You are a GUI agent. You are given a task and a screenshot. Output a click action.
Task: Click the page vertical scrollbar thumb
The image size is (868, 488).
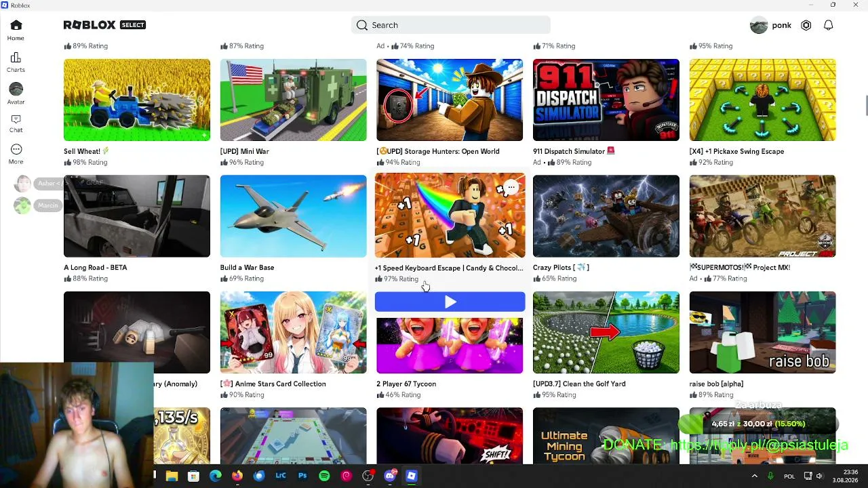tap(865, 106)
